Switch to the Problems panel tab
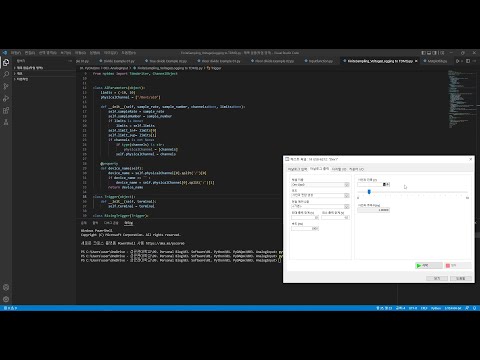480x360 pixels. point(84,223)
